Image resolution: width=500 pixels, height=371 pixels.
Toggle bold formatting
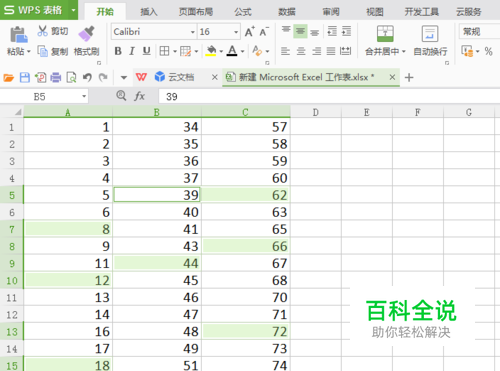pos(118,51)
